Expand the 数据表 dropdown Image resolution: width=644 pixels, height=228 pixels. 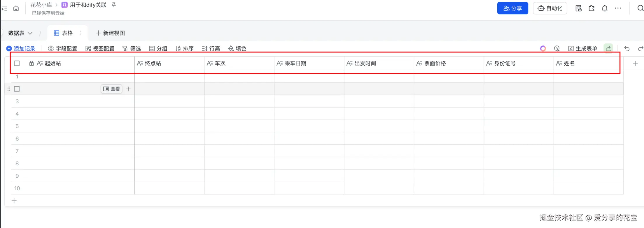coord(20,33)
